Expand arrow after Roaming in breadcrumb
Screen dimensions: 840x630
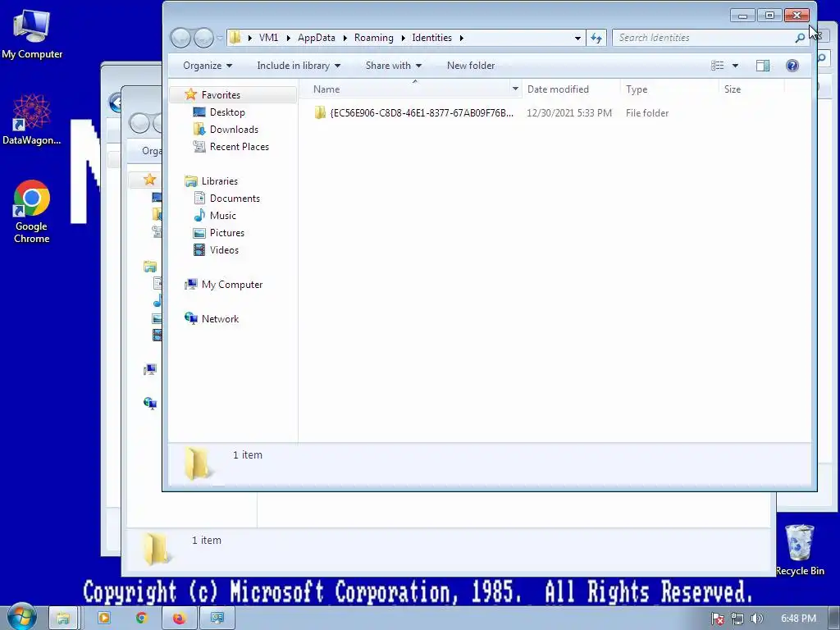403,38
